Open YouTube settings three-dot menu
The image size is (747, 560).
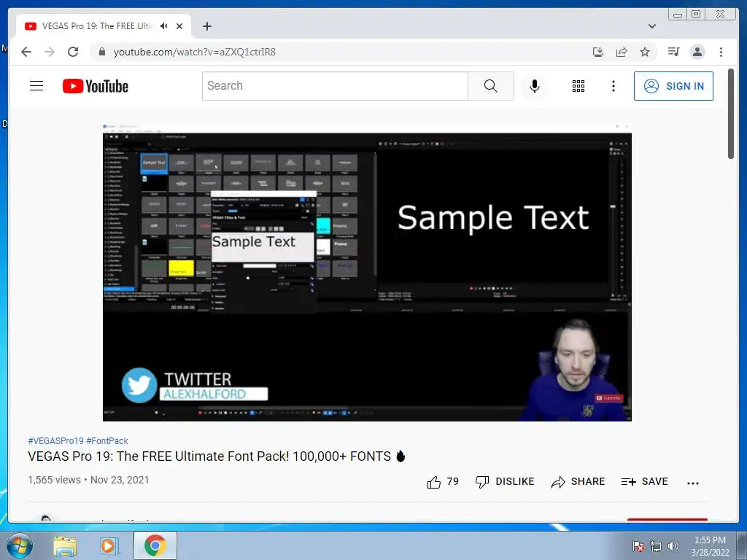coord(613,86)
